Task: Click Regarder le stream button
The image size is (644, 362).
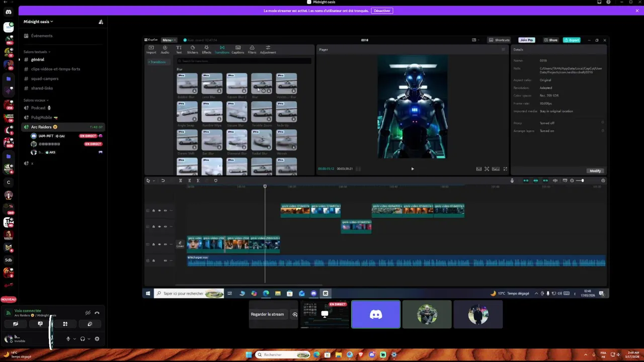Action: click(x=267, y=314)
